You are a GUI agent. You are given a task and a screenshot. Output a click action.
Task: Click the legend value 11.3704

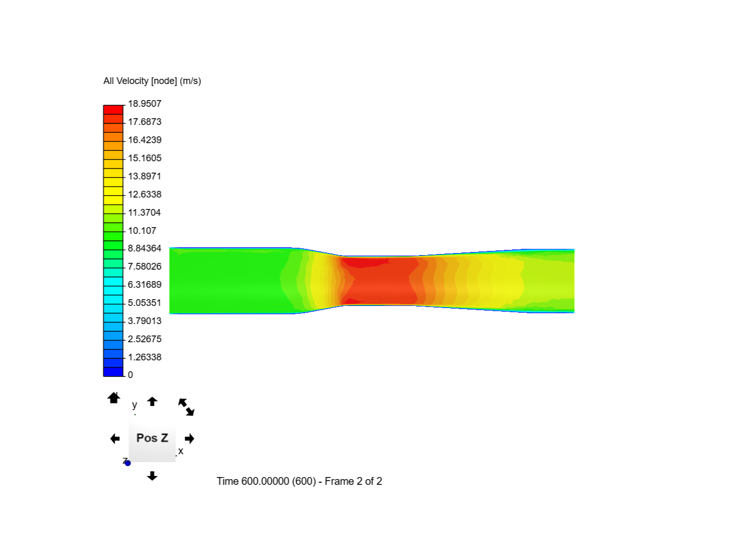[x=145, y=213]
